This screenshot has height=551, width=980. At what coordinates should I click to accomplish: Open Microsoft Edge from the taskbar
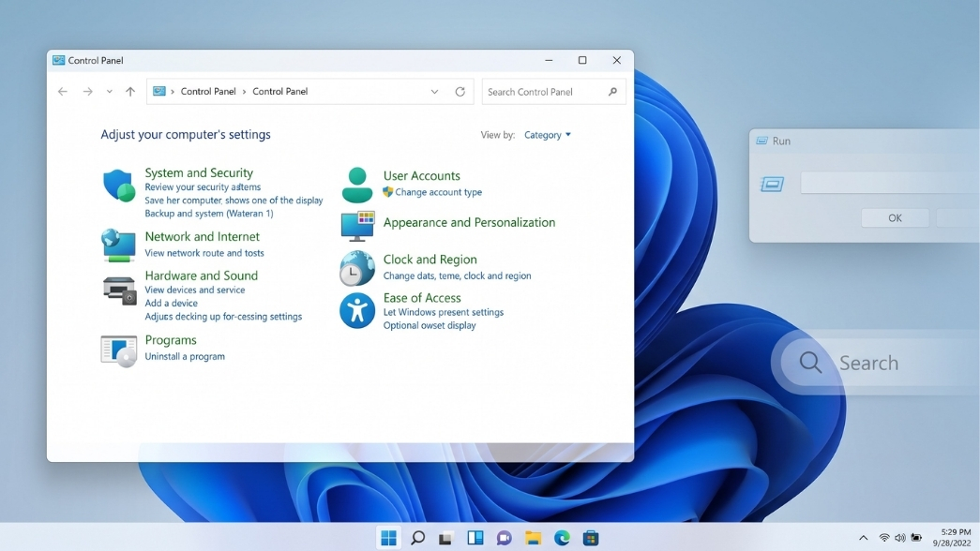point(562,537)
